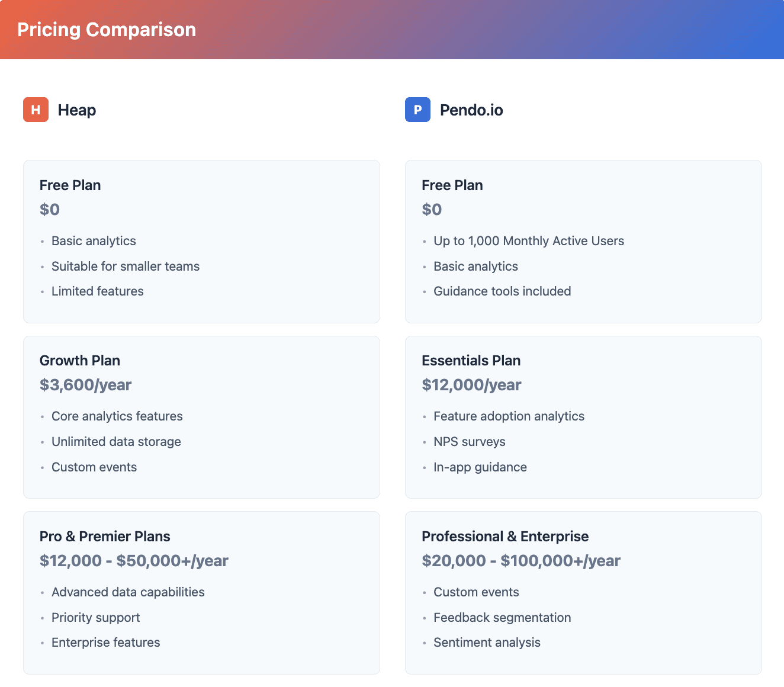The height and width of the screenshot is (687, 784).
Task: Click the $3,600/year price
Action: pos(85,385)
